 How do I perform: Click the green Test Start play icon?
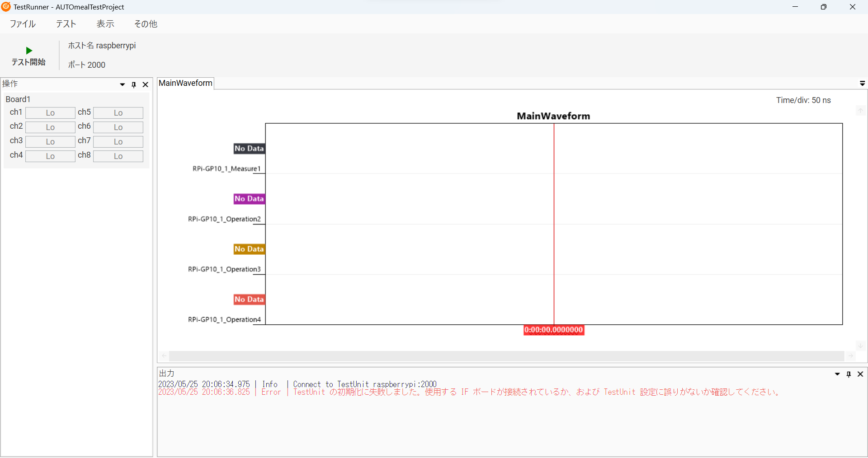[x=29, y=51]
